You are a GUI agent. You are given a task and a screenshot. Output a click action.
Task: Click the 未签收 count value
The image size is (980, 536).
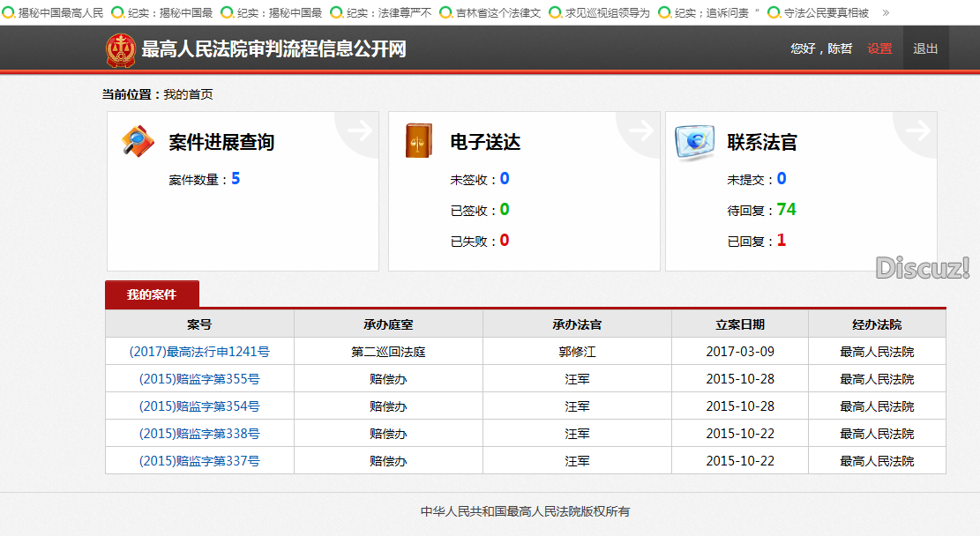pos(505,179)
